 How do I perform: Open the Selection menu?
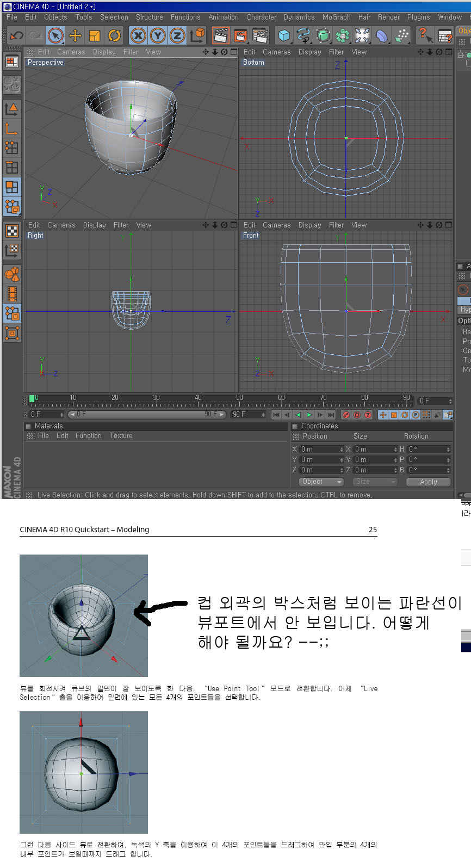[x=114, y=17]
